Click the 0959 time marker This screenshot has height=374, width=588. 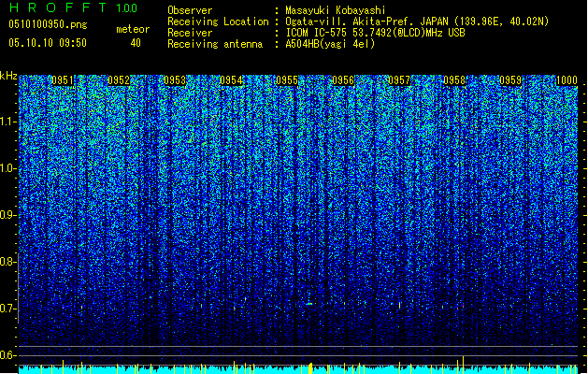coord(510,80)
